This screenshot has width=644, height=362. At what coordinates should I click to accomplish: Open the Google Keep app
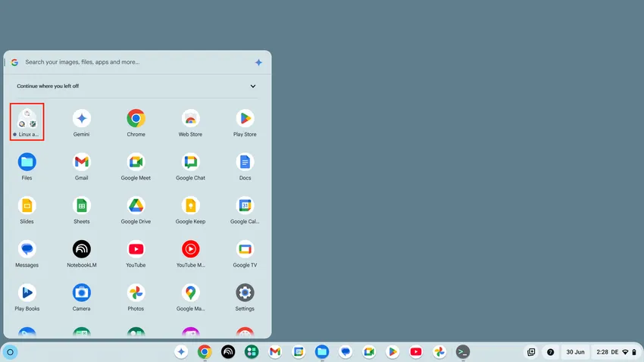[191, 209]
